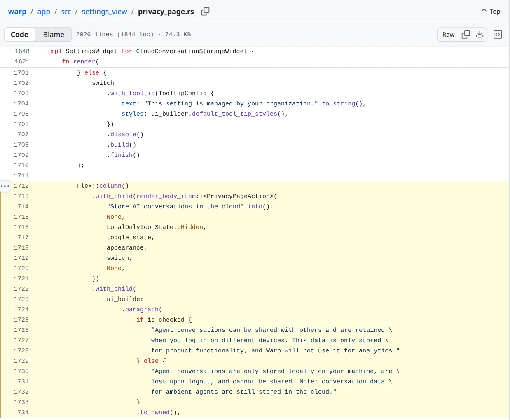Click the .build() method call
510x420 pixels.
click(x=122, y=145)
